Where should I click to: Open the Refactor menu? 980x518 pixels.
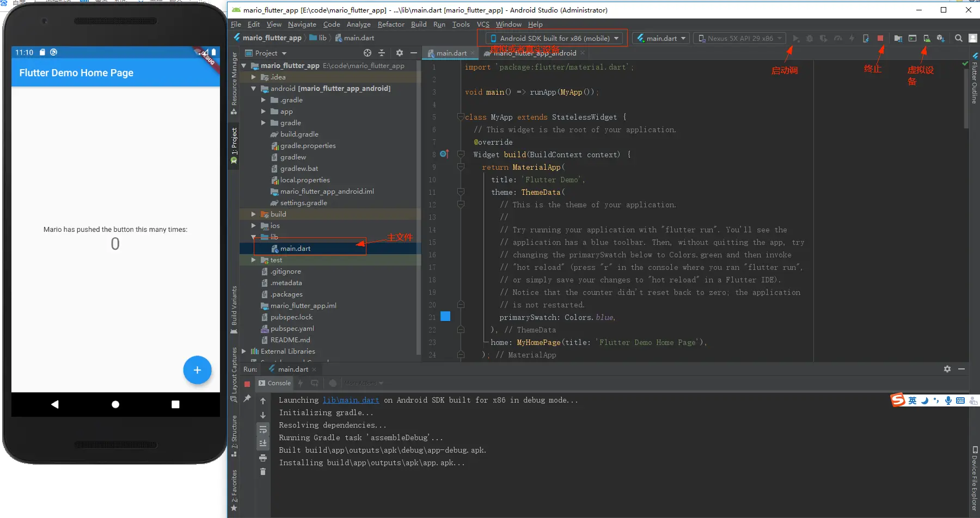[x=390, y=24]
